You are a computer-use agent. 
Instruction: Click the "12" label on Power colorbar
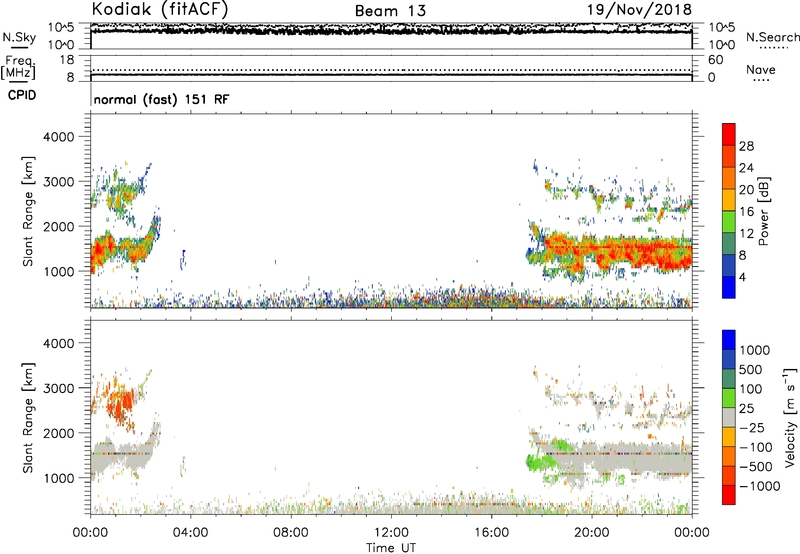click(746, 234)
